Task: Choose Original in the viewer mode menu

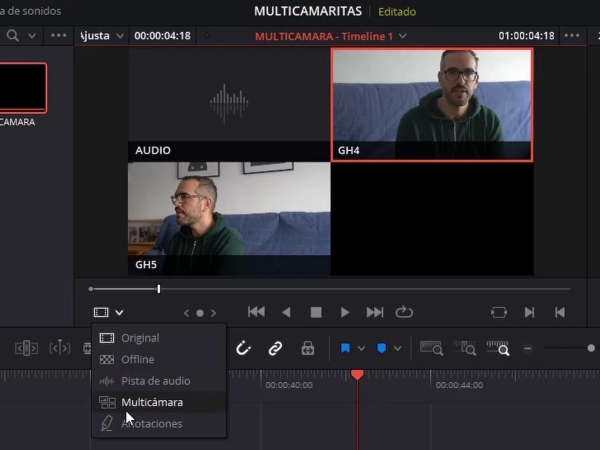Action: (x=139, y=338)
